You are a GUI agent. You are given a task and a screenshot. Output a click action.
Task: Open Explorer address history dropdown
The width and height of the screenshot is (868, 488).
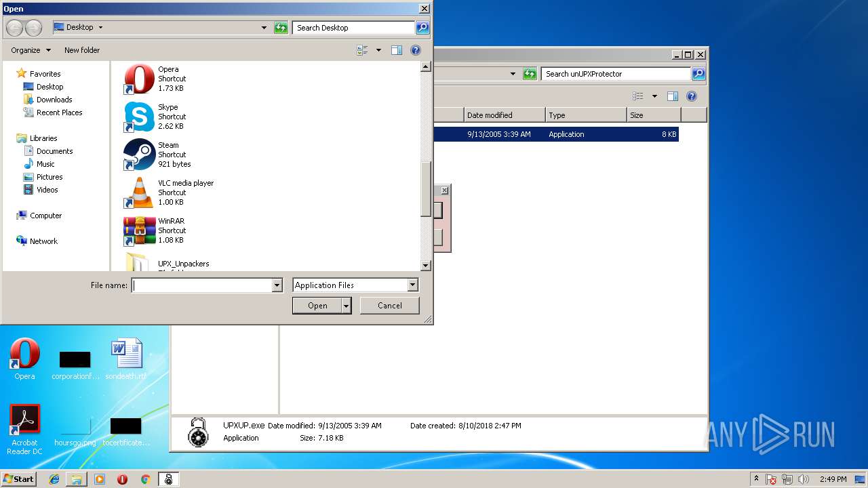pos(513,74)
